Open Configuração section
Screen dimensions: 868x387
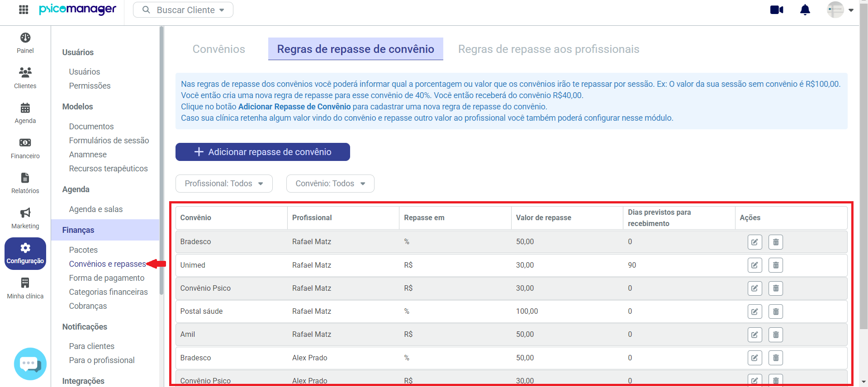(x=25, y=254)
